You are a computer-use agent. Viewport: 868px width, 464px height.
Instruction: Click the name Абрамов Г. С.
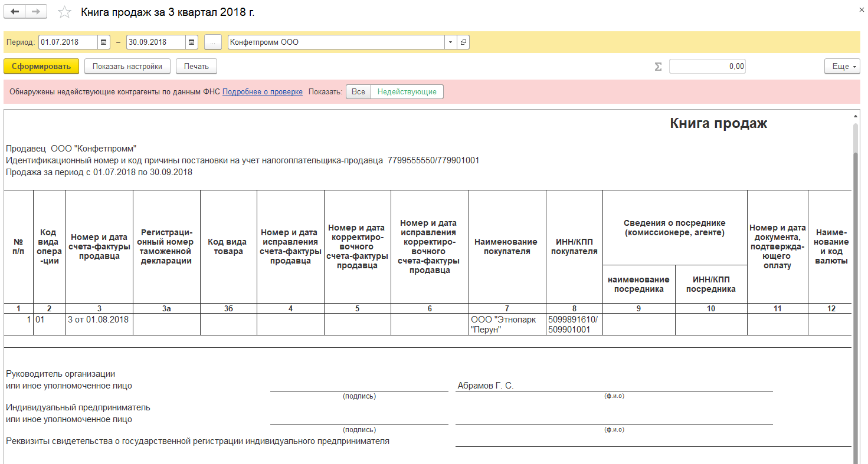[486, 386]
